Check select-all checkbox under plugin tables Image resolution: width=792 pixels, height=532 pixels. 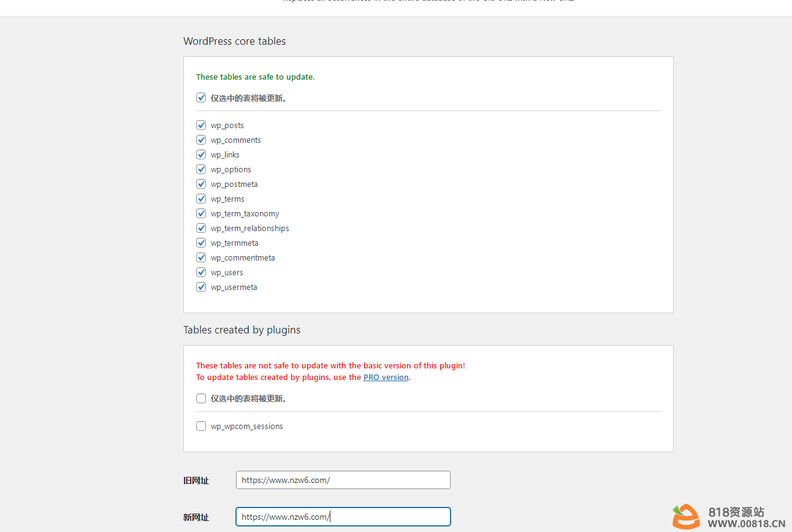(201, 398)
